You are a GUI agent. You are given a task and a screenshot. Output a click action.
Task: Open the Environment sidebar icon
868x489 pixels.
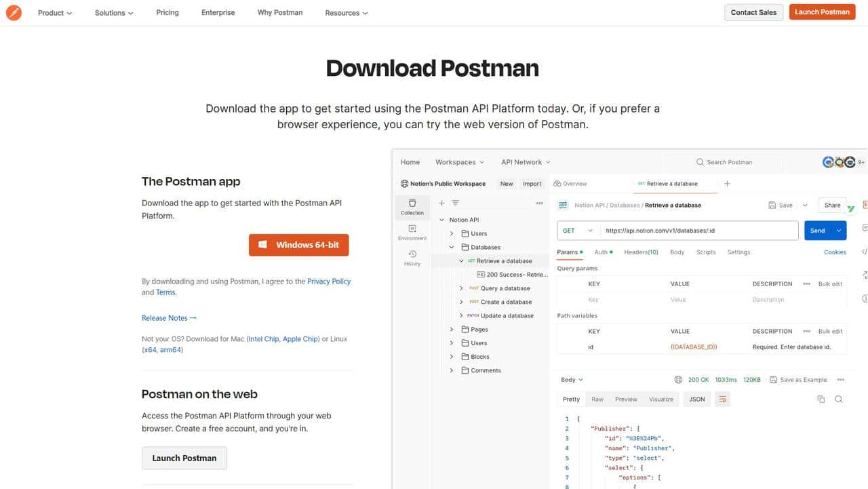[x=412, y=233]
